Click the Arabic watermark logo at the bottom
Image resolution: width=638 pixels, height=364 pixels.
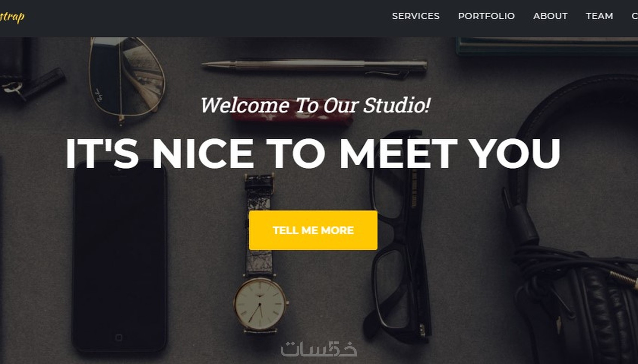319,349
